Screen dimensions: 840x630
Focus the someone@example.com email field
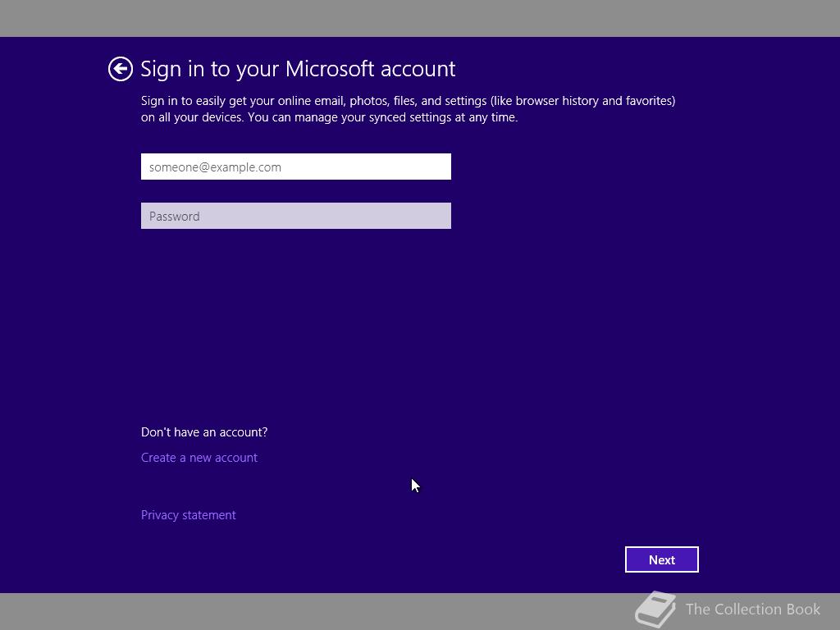295,167
